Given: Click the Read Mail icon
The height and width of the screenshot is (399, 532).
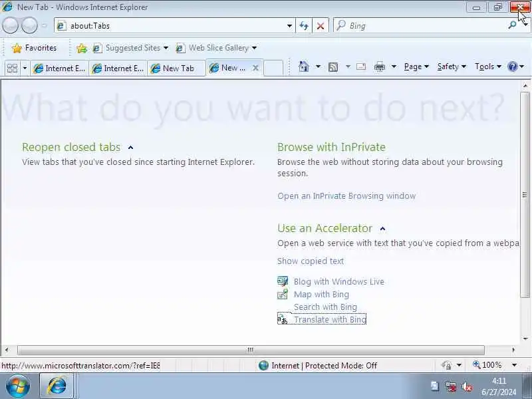Looking at the screenshot, I should click(x=361, y=67).
